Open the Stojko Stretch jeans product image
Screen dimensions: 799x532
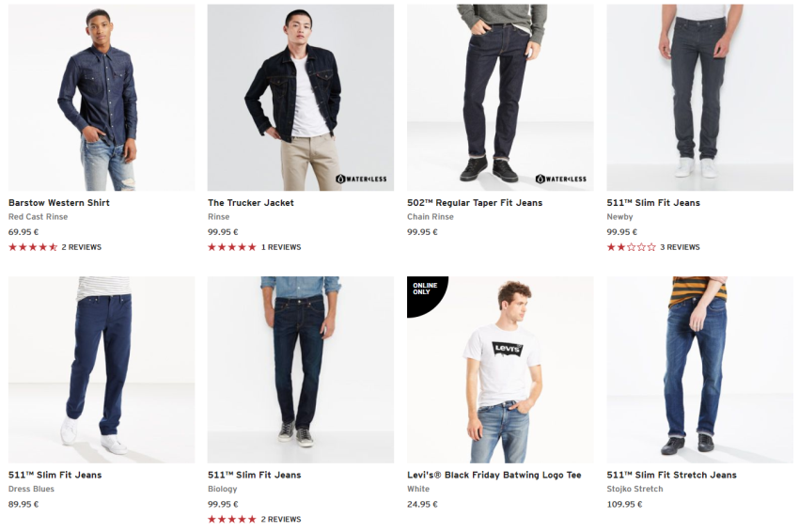tap(699, 369)
